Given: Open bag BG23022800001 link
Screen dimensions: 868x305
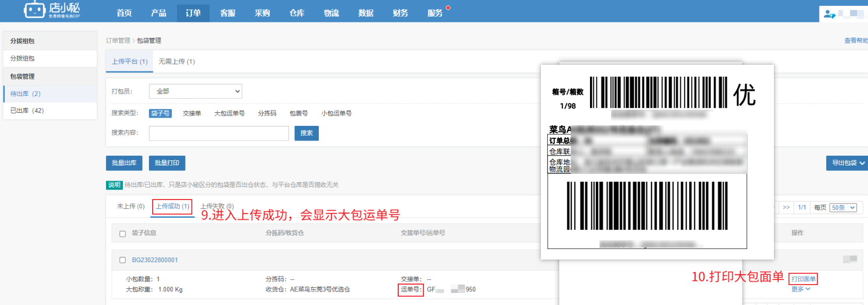Looking at the screenshot, I should [x=155, y=260].
